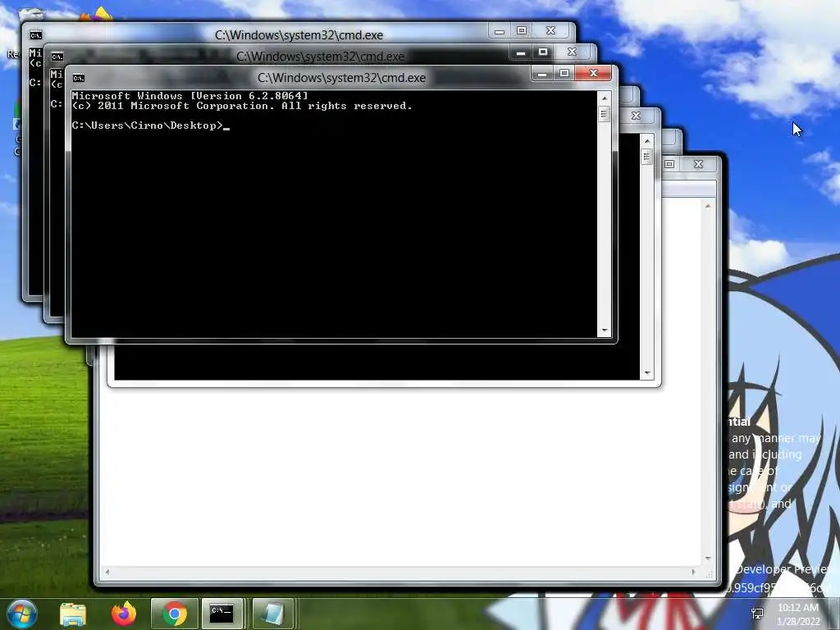Screen dimensions: 840x630
Task: Open File Explorer from the taskbar
Action: tap(73, 614)
